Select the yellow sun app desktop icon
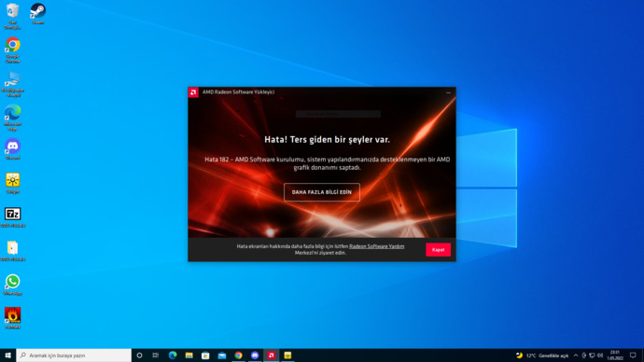The width and height of the screenshot is (644, 362). point(13,183)
